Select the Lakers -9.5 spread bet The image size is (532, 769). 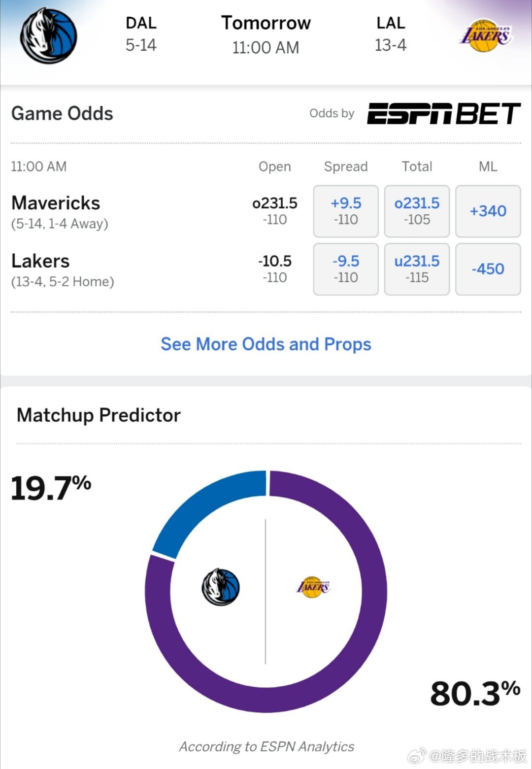click(346, 269)
